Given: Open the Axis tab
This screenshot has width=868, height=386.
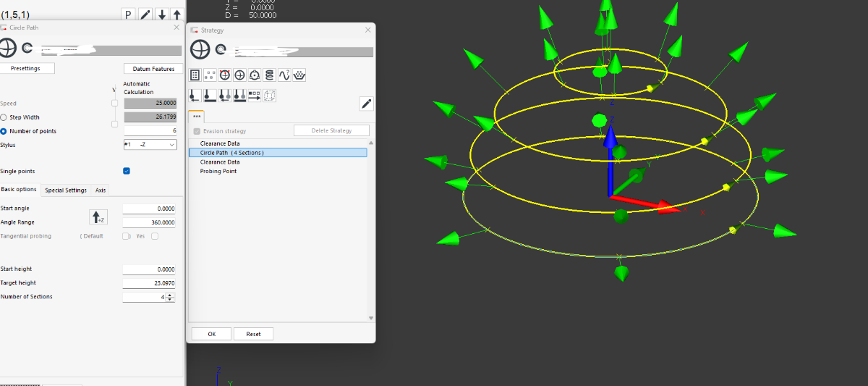Looking at the screenshot, I should tap(101, 190).
